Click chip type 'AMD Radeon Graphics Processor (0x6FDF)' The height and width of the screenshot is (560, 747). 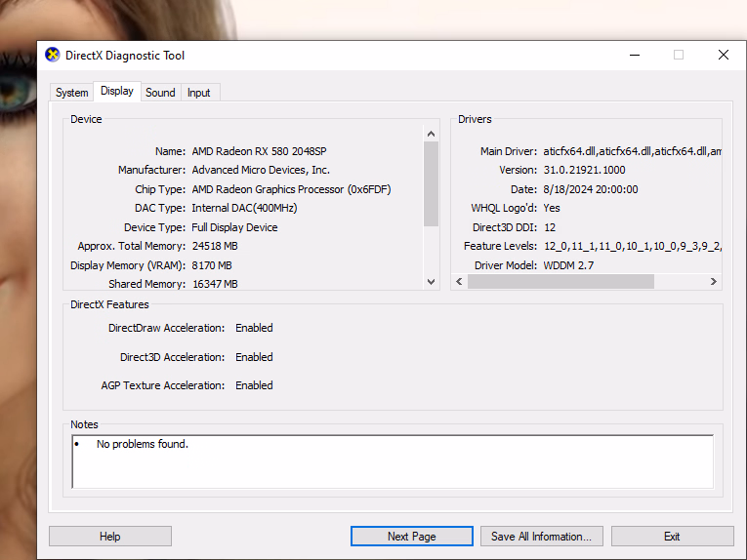point(291,189)
